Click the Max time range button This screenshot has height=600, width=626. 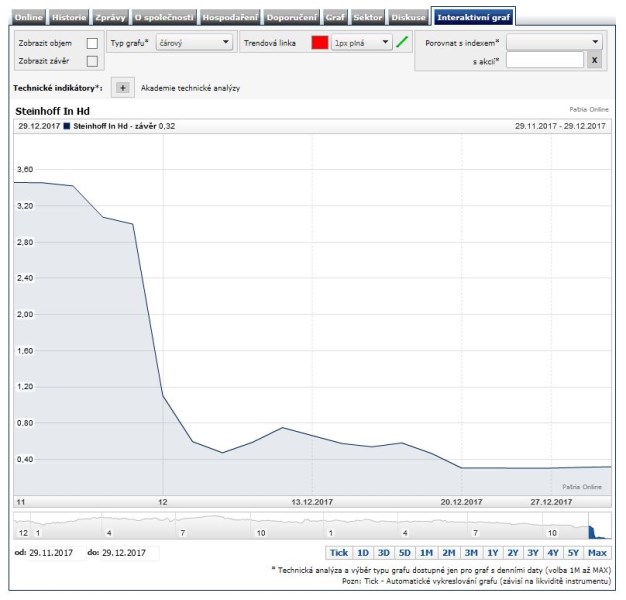tap(598, 553)
